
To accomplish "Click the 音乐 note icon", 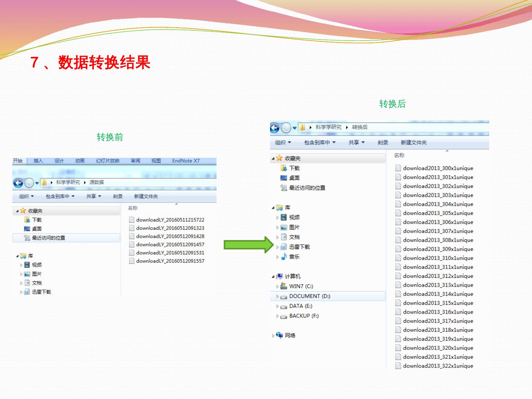I will point(284,257).
